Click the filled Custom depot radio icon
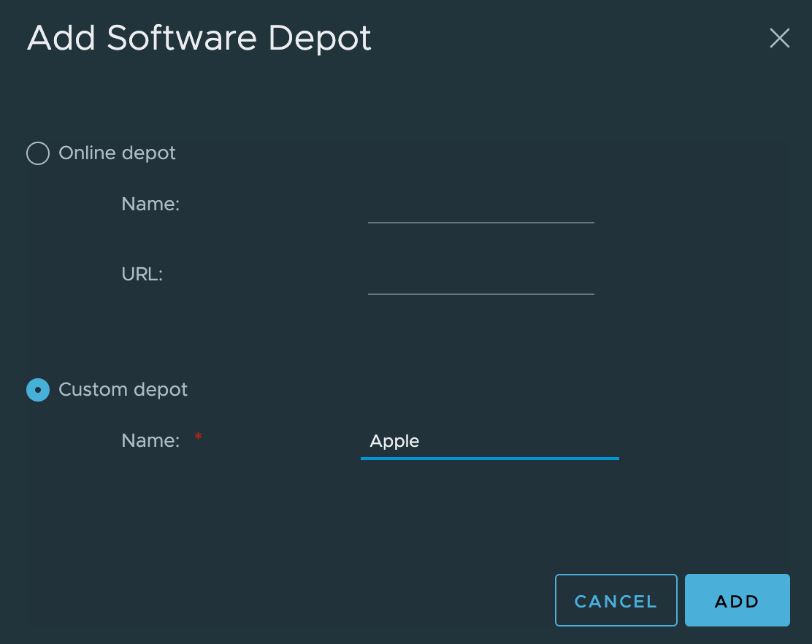 point(38,390)
